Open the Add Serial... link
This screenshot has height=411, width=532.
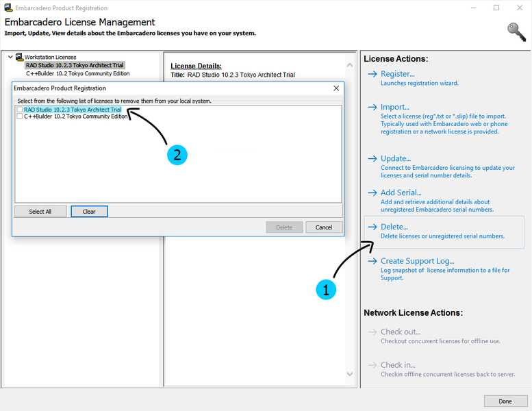(401, 192)
